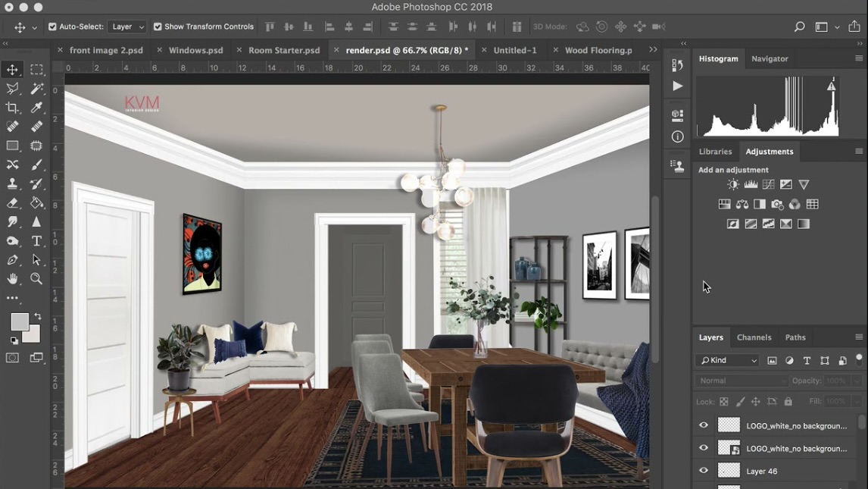Select the Rectangular Marquee tool

click(x=36, y=70)
